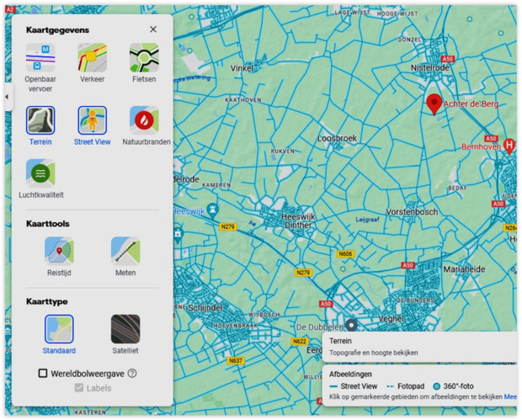Open the Openbaar vervoer map layer

40,58
